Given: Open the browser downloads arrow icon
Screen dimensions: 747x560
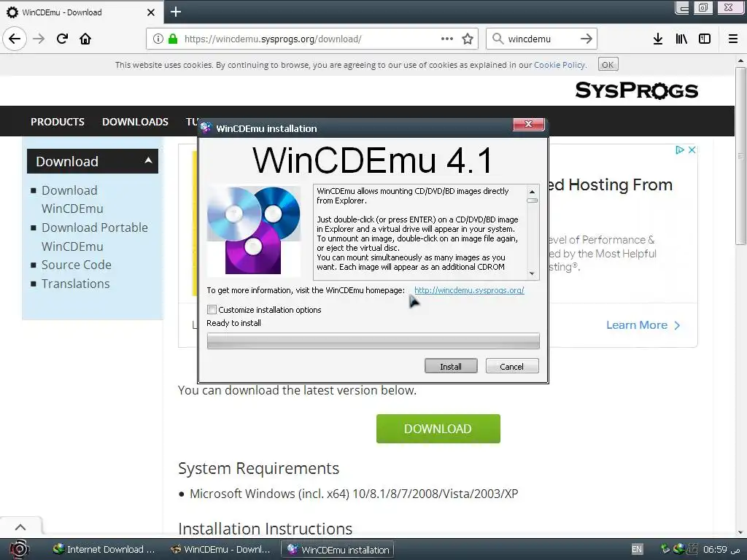Looking at the screenshot, I should (658, 39).
